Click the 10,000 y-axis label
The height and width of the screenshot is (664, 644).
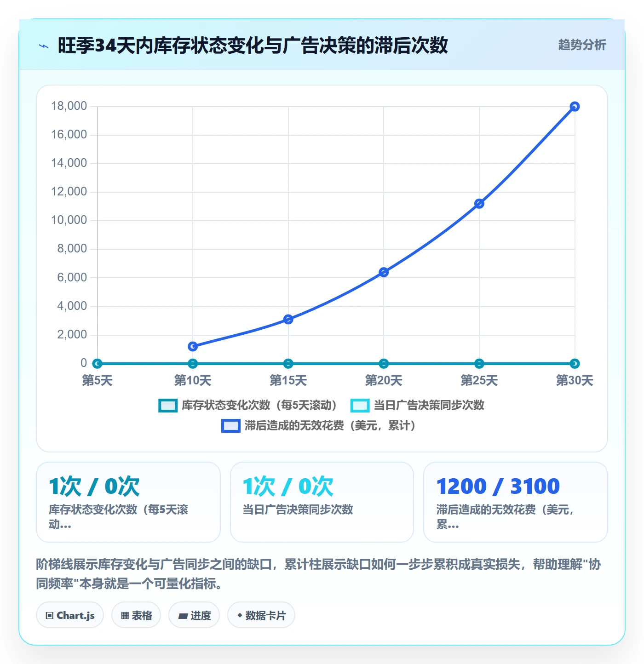coord(69,220)
